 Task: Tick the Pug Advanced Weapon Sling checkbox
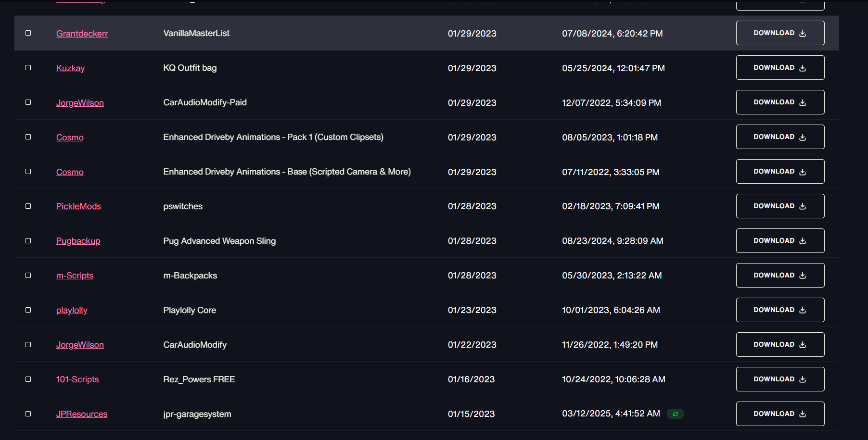pos(28,241)
